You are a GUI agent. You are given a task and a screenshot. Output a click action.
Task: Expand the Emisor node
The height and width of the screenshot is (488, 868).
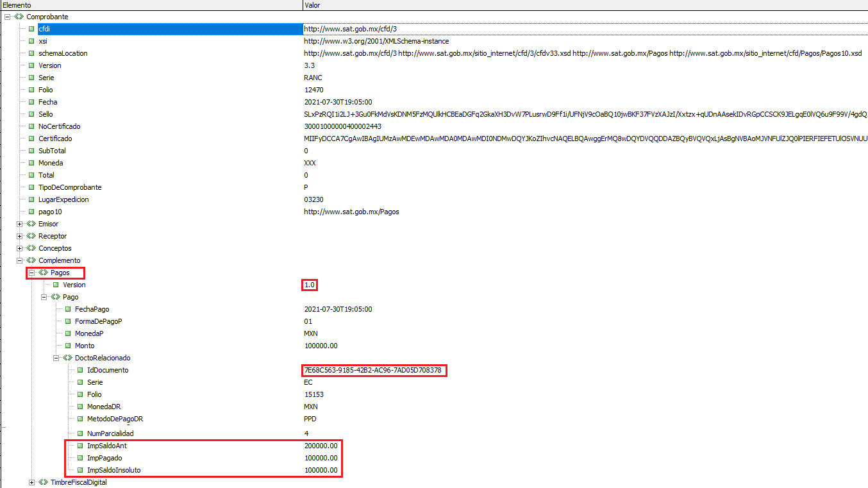point(20,224)
